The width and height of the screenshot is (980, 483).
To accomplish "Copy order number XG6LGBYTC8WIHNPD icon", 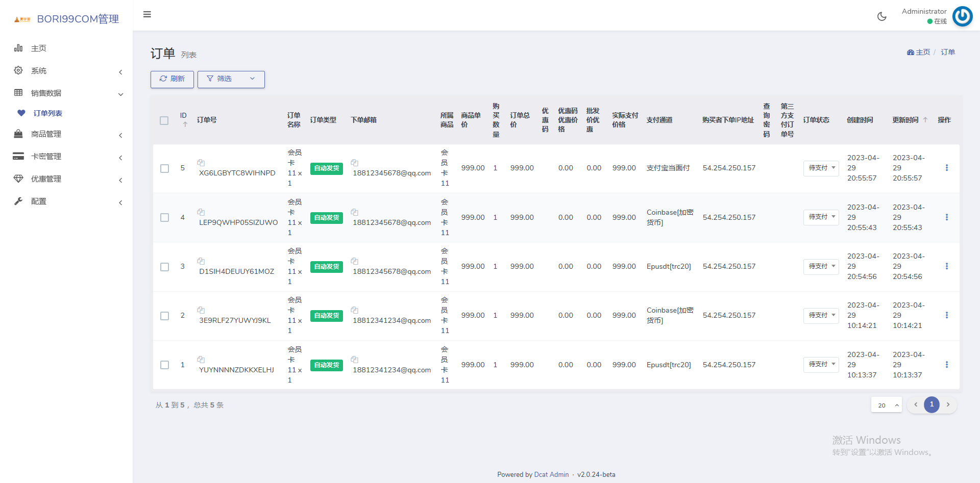I will click(201, 163).
